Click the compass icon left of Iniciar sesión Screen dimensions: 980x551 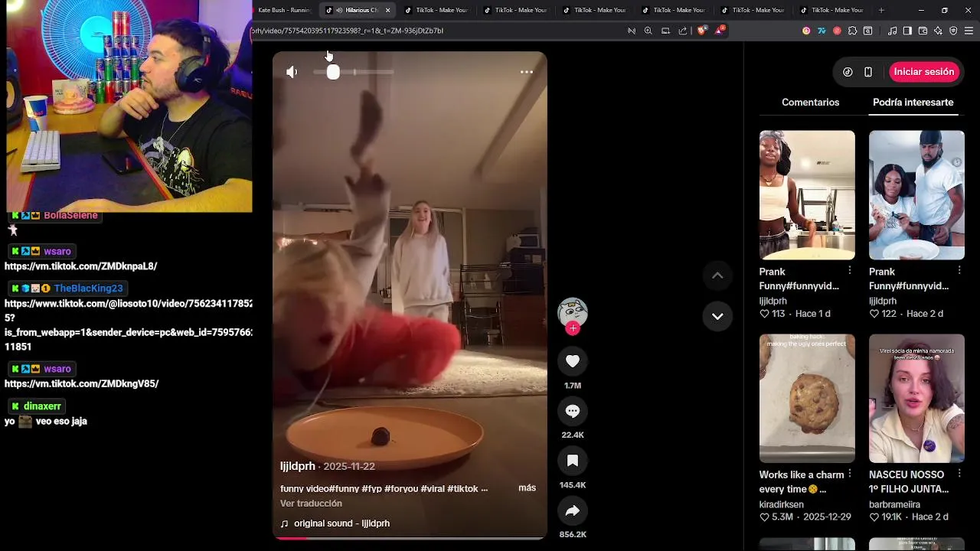[848, 72]
